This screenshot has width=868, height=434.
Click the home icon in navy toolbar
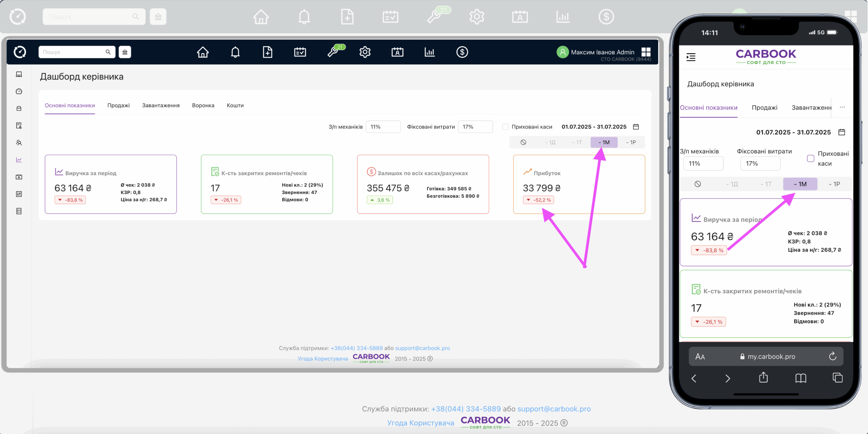click(x=203, y=52)
